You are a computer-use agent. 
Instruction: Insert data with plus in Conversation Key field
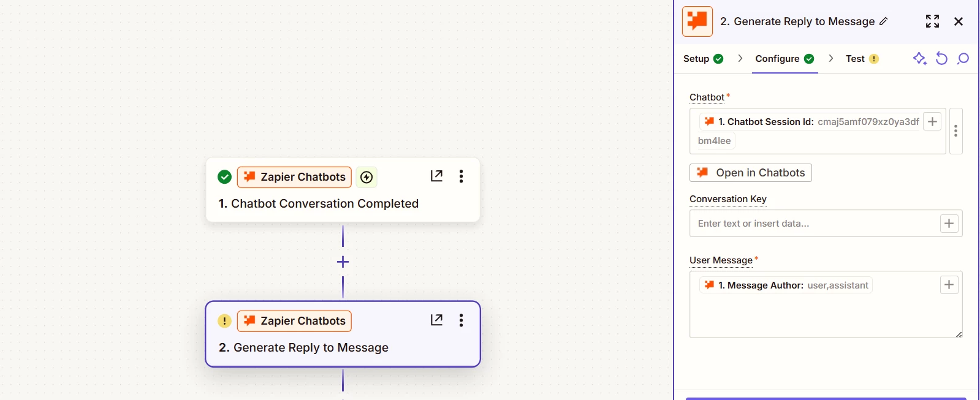(949, 224)
